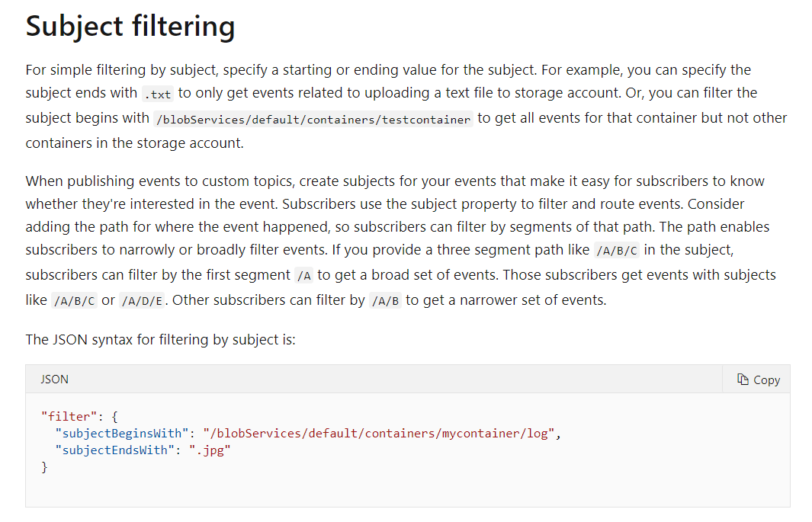Click the /A/B narrower filter inline code
812x522 pixels.
(x=385, y=301)
